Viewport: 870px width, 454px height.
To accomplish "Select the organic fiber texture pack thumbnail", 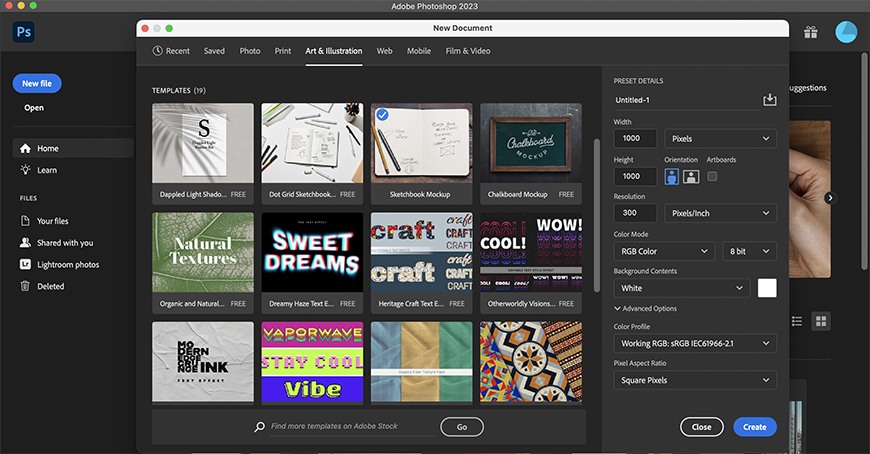I will (x=422, y=362).
